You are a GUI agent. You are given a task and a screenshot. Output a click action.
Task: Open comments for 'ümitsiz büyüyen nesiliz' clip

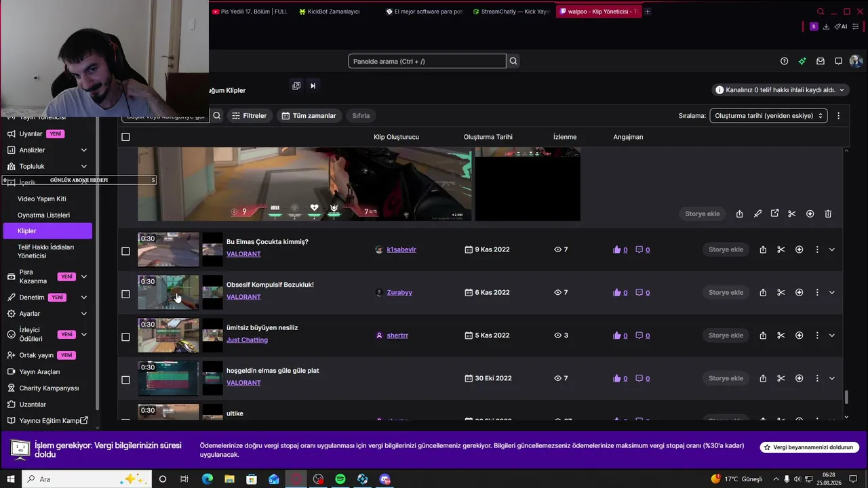pos(643,335)
